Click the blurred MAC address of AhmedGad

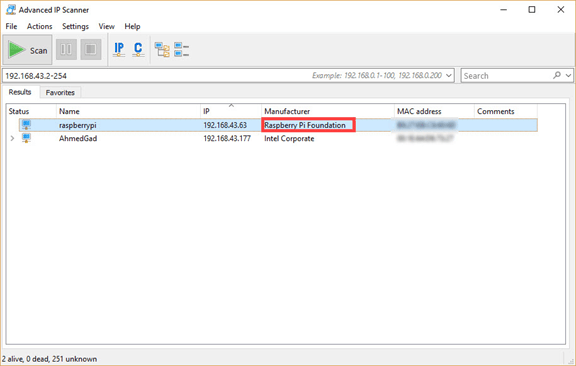coord(425,139)
